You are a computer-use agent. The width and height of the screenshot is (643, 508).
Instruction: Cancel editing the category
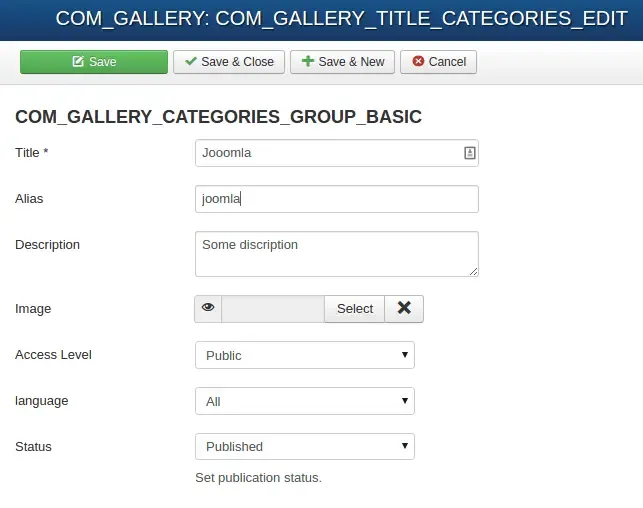click(x=438, y=62)
